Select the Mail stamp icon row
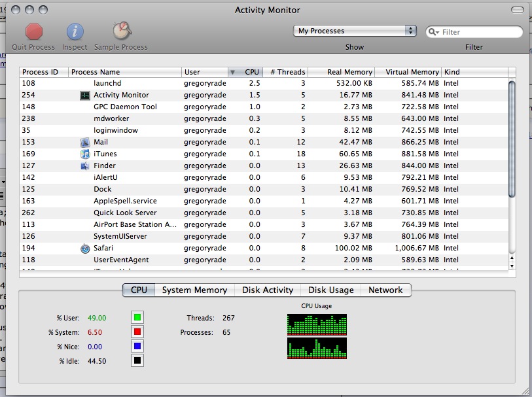 (x=84, y=143)
